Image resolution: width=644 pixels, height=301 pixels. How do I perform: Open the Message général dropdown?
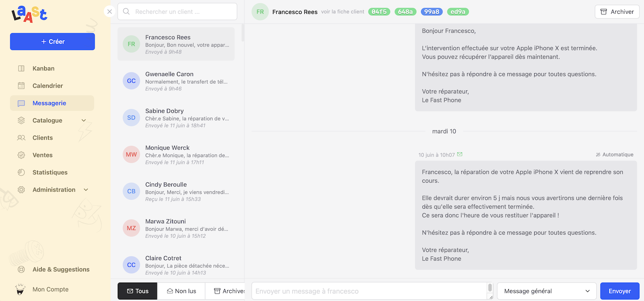547,291
